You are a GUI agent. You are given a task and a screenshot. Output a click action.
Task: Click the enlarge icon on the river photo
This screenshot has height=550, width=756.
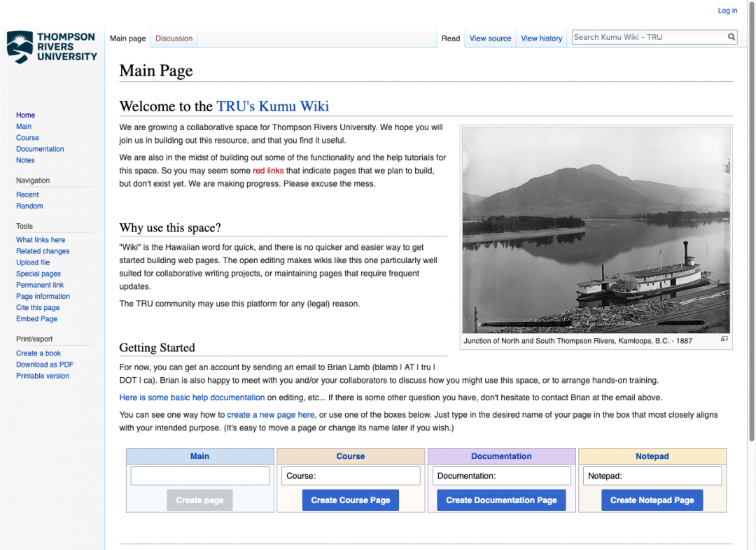(724, 339)
